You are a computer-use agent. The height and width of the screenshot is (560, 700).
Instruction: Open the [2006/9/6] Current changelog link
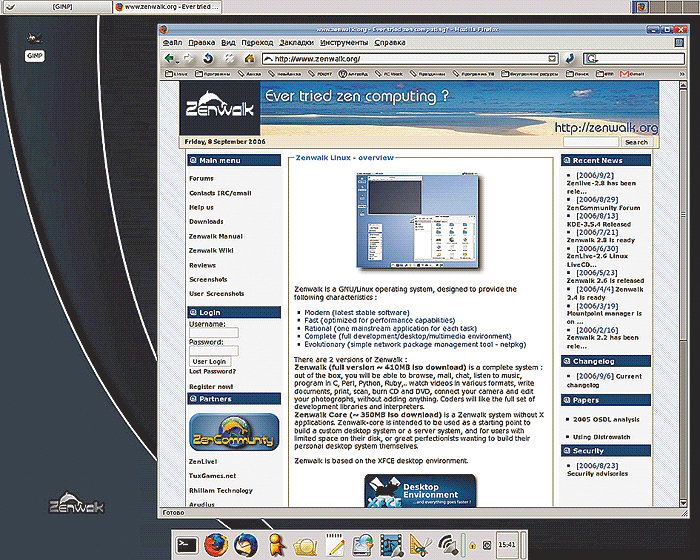pyautogui.click(x=604, y=380)
